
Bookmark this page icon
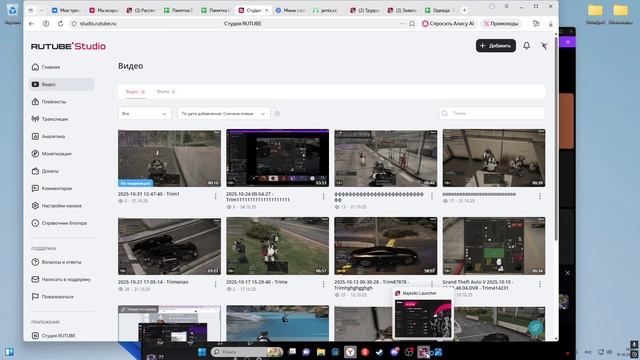(x=412, y=24)
